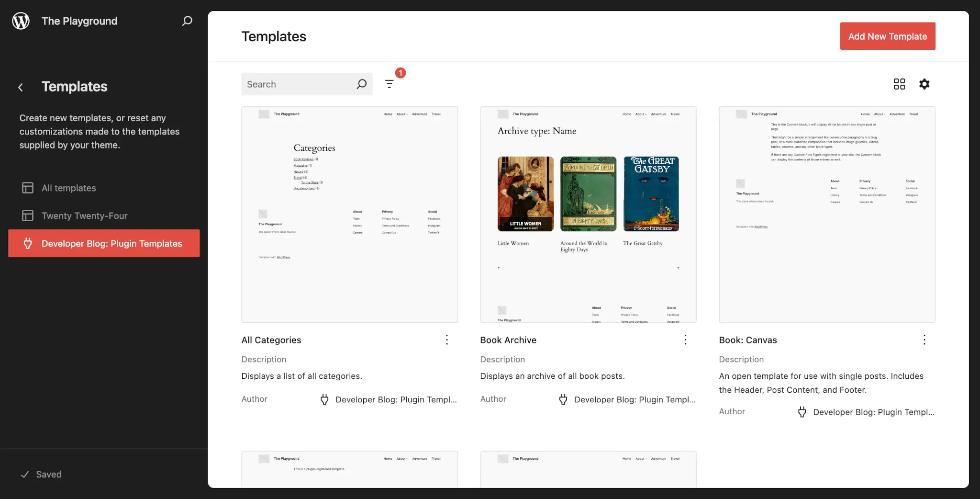Image resolution: width=980 pixels, height=499 pixels.
Task: Click the Book Archive title link
Action: coord(508,340)
